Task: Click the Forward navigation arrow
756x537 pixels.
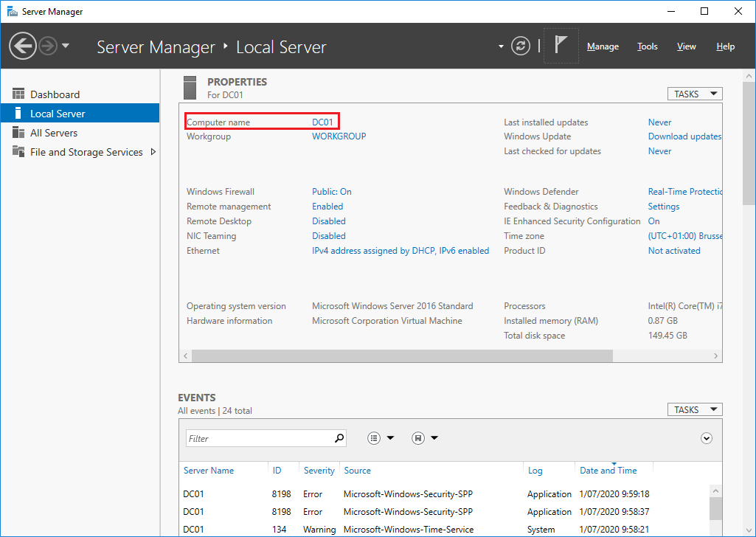Action: [48, 46]
